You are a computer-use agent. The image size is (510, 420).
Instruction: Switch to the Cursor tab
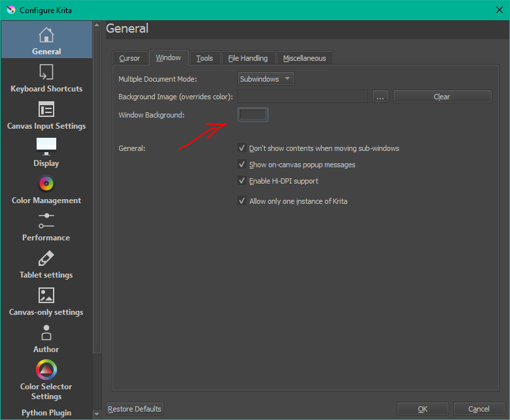click(x=129, y=58)
